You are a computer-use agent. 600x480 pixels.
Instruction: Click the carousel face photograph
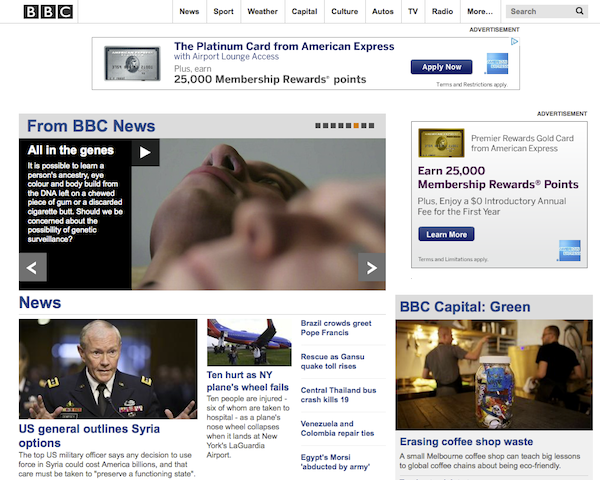pyautogui.click(x=259, y=214)
